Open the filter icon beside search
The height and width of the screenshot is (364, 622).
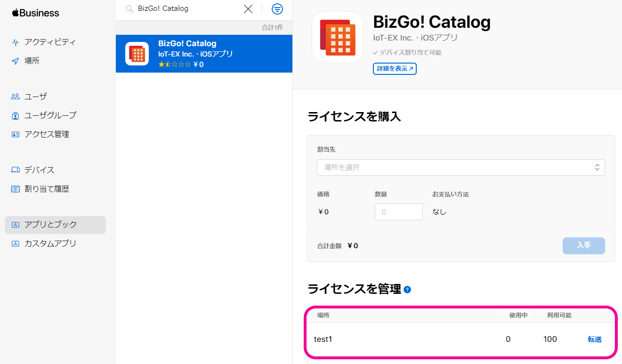tap(277, 9)
